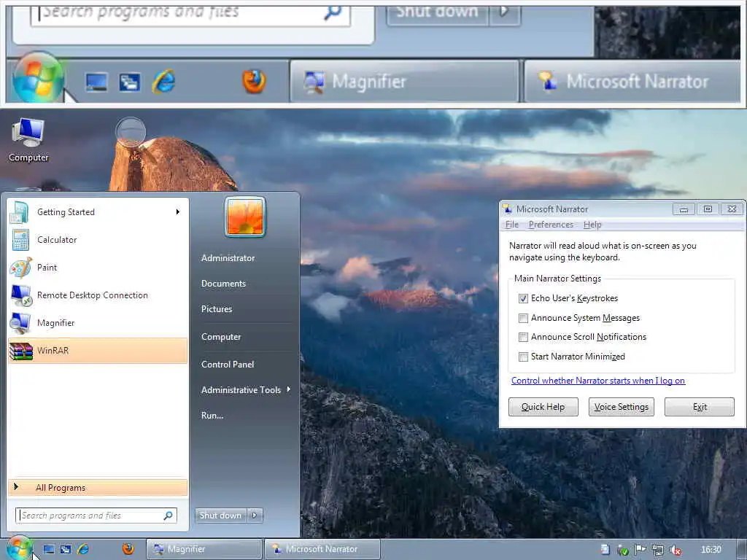
Task: Open the network tray icon
Action: pos(658,550)
